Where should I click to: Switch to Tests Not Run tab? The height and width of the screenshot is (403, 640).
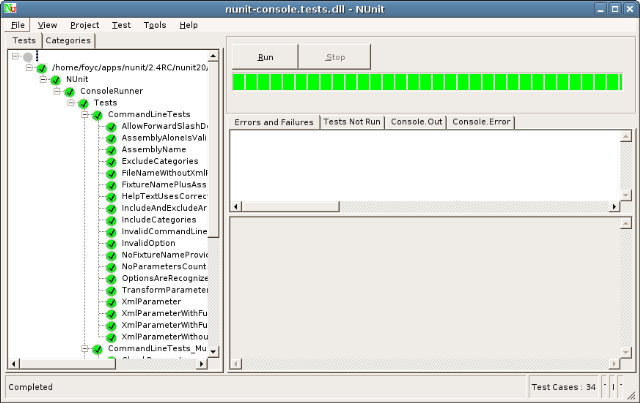pyautogui.click(x=352, y=122)
